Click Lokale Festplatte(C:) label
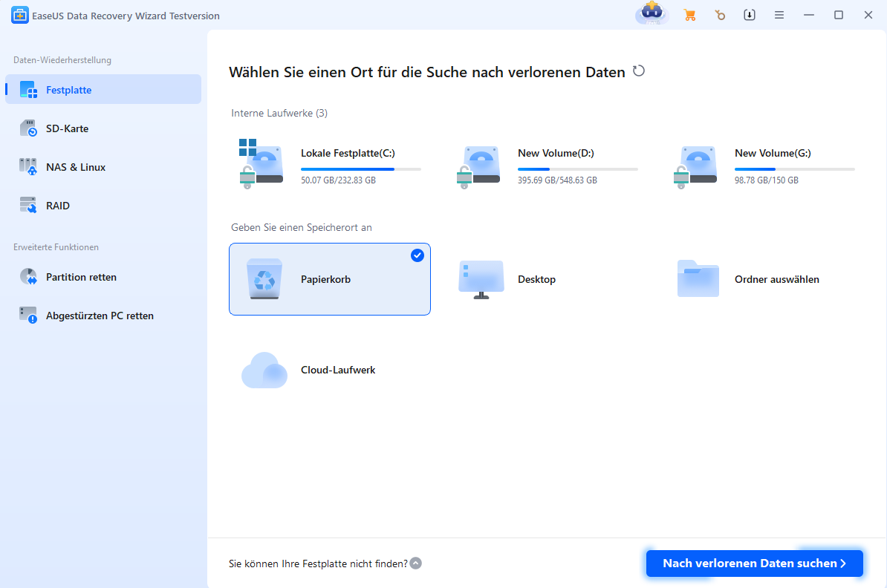Viewport: 887px width, 588px height. coord(348,153)
